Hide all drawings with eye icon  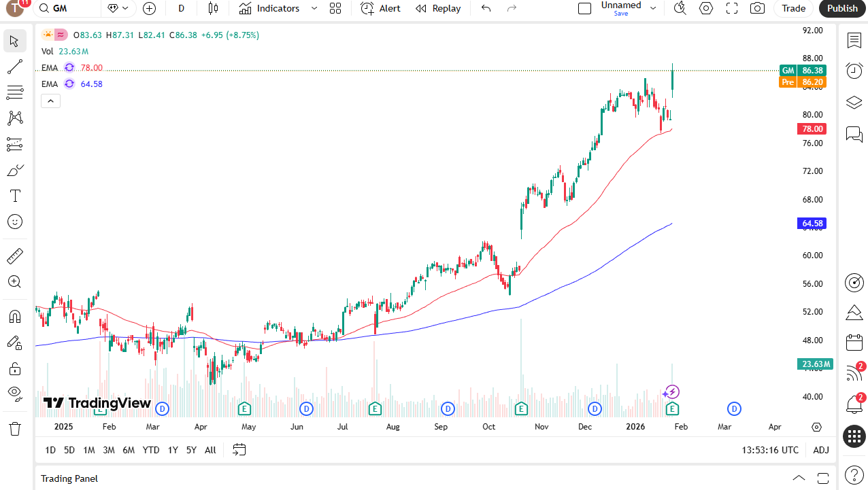pyautogui.click(x=15, y=393)
